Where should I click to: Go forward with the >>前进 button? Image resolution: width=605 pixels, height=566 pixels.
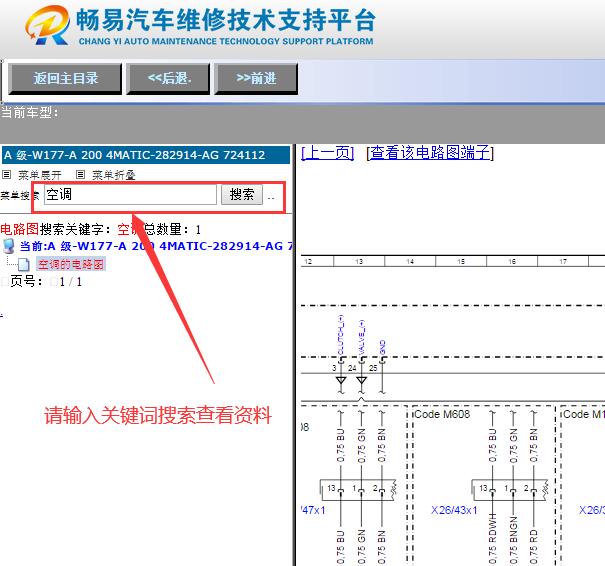pyautogui.click(x=256, y=79)
